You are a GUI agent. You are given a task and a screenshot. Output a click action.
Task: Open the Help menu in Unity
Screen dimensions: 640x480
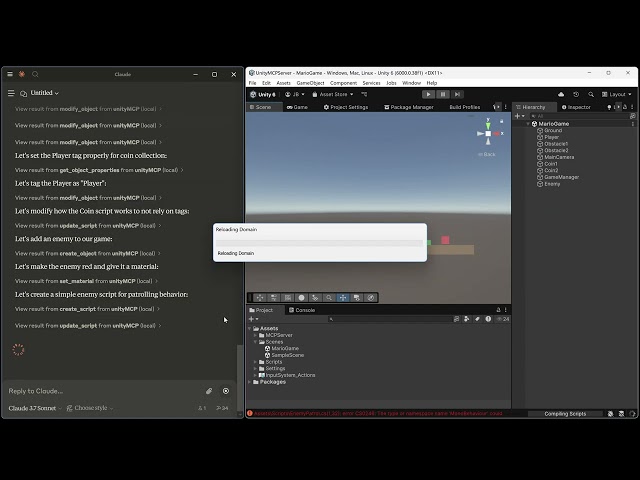(432, 83)
